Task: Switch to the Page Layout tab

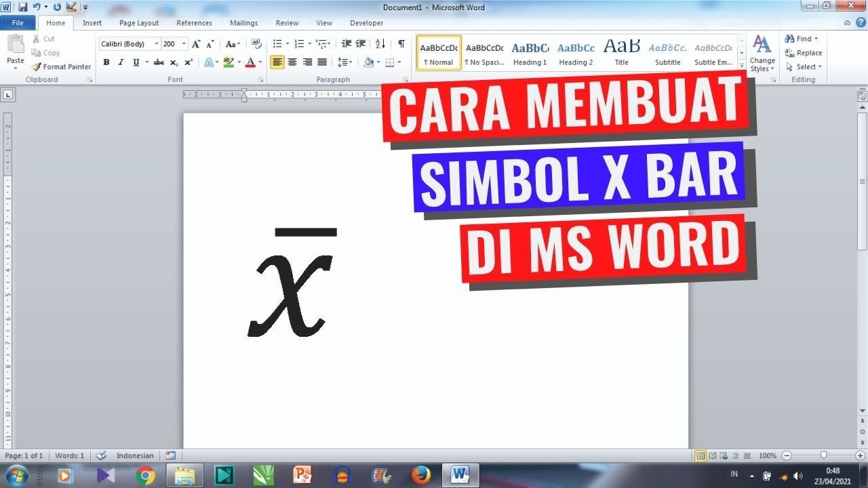Action: tap(139, 23)
